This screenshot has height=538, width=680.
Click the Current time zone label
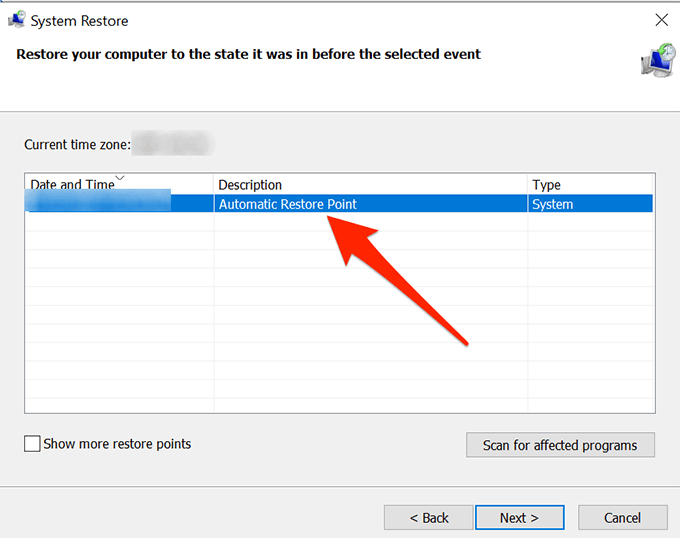click(x=78, y=145)
